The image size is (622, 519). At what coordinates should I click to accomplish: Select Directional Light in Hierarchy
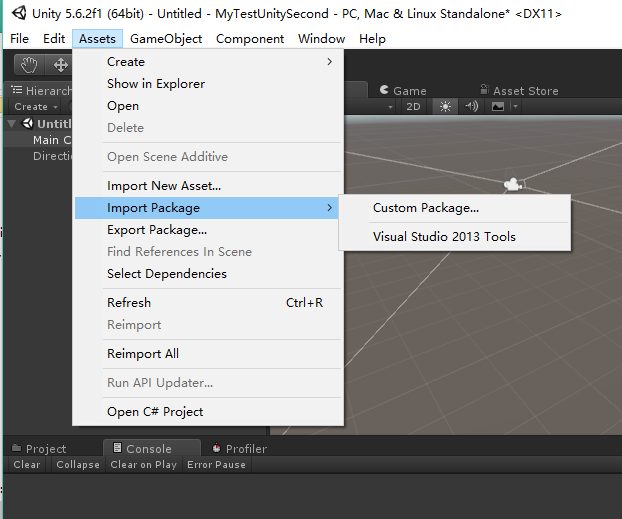(x=52, y=156)
